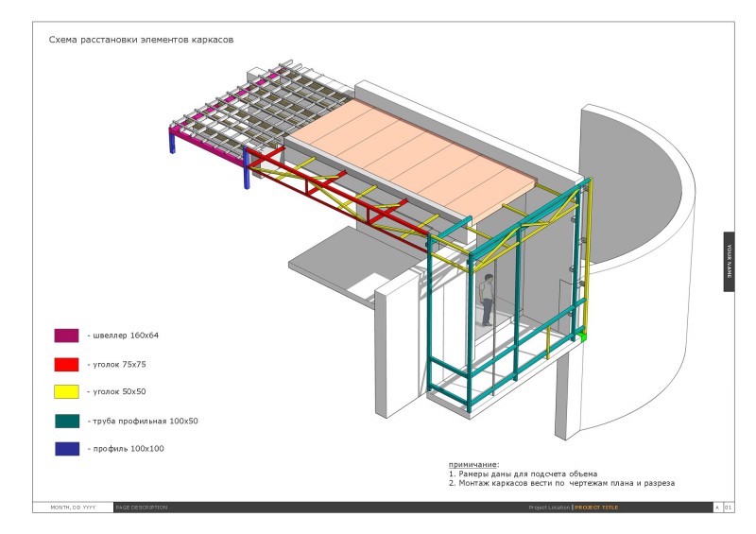Click the yellow уголок 50x50 legend swatch
Viewport: 756px width, 534px height.
coord(66,391)
